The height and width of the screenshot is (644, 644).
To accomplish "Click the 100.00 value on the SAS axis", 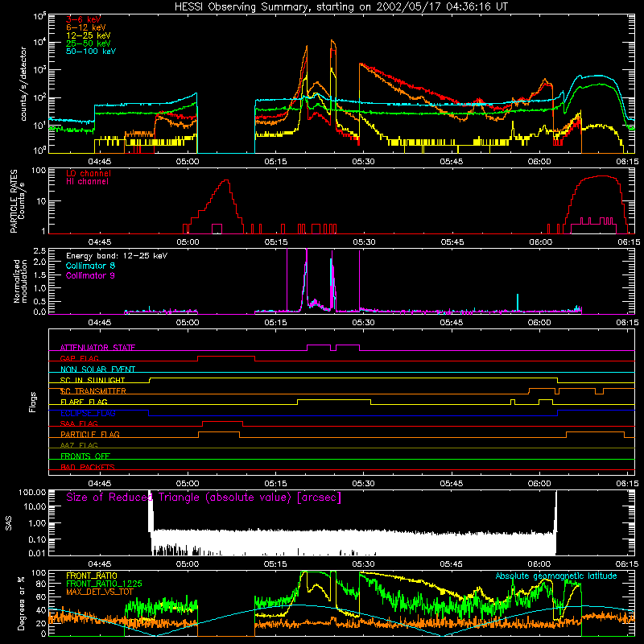I will (x=32, y=493).
